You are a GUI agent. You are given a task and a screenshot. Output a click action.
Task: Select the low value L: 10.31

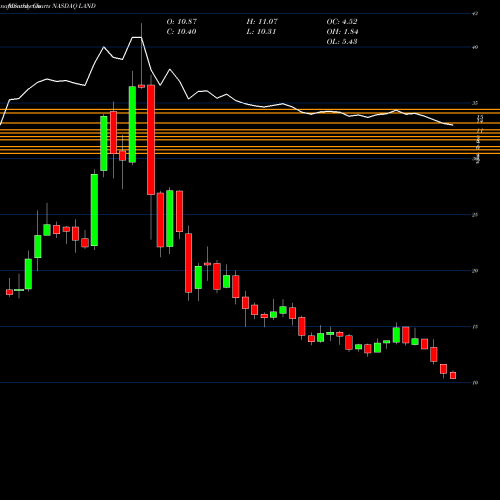coord(262,32)
